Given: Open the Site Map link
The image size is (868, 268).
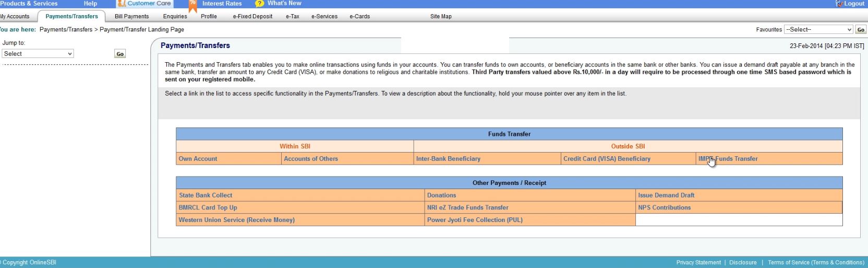Looking at the screenshot, I should tap(441, 17).
